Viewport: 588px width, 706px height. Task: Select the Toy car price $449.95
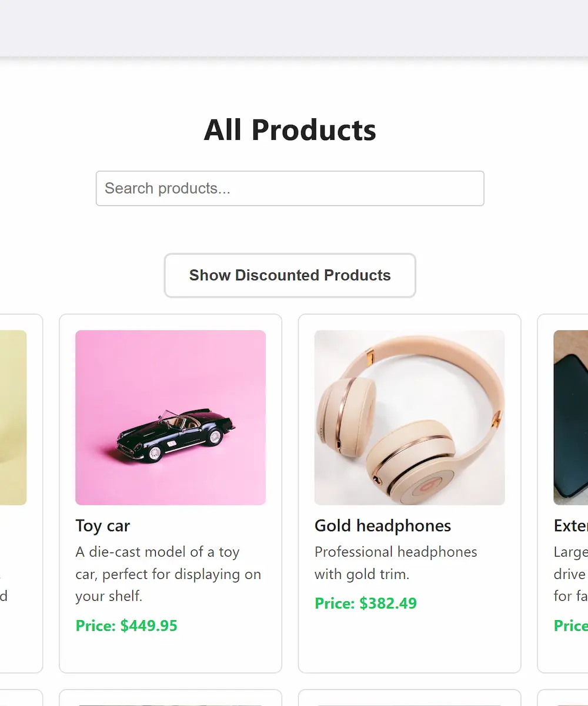(x=126, y=625)
